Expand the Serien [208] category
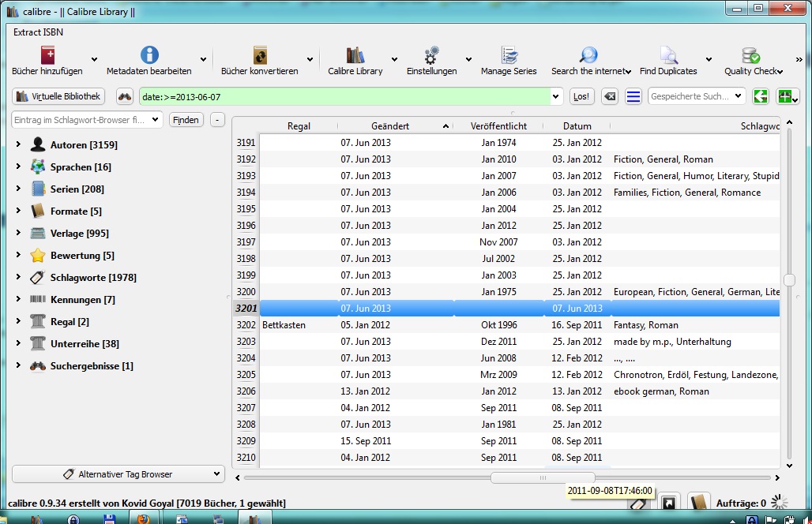Screen dimensions: 812x524 coord(19,189)
